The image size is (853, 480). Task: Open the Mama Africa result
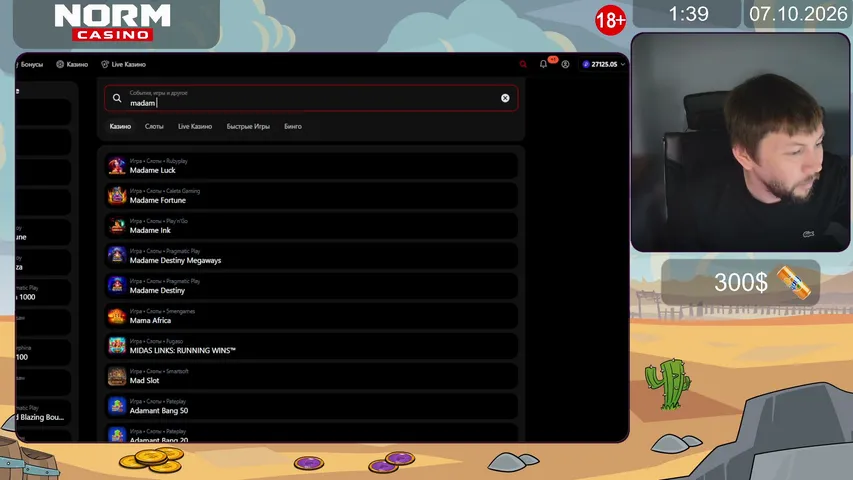click(x=311, y=316)
